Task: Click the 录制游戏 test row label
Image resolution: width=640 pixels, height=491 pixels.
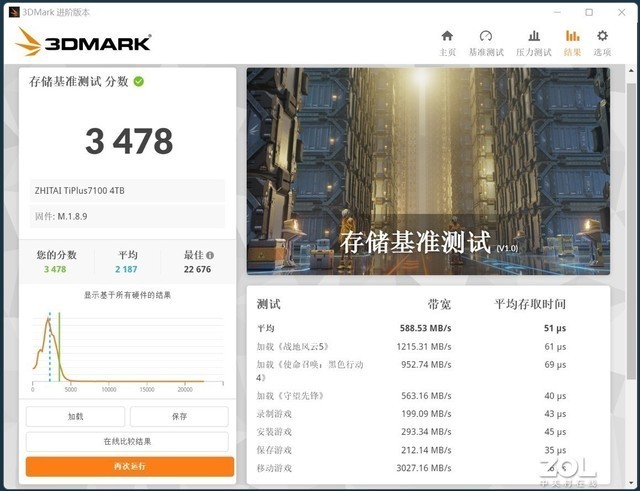Action: [x=274, y=414]
